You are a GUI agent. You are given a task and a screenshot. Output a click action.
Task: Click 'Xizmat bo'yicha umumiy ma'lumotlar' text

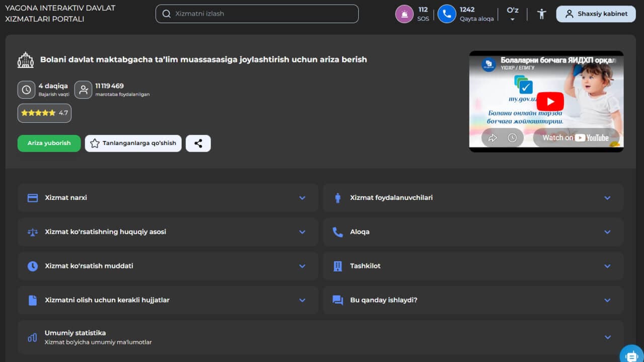[98, 342]
